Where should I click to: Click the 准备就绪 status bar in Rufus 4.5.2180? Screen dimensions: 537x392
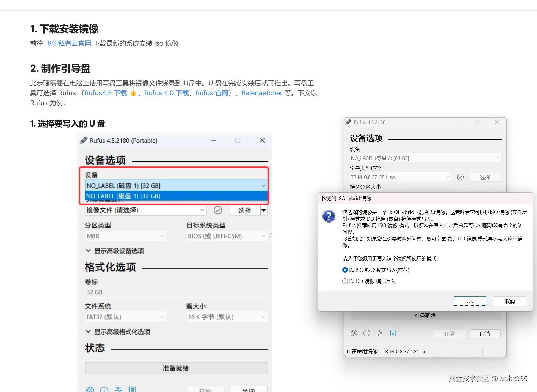click(x=425, y=316)
